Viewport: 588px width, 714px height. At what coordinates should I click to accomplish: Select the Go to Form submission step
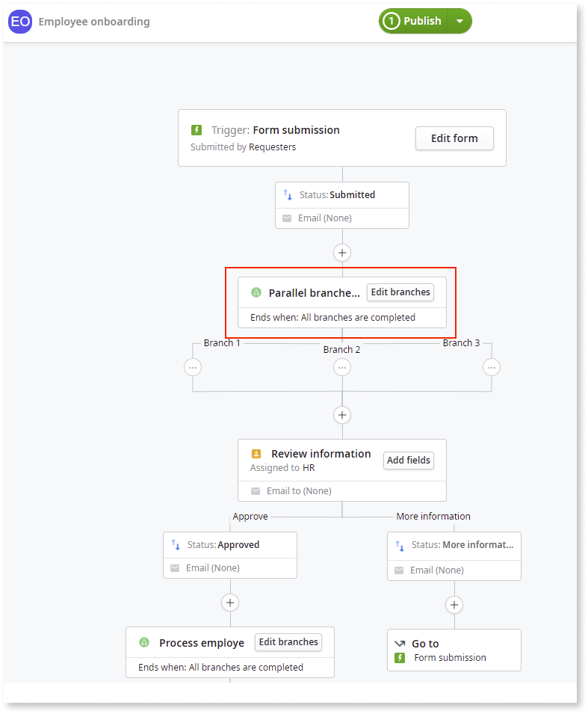pos(454,650)
